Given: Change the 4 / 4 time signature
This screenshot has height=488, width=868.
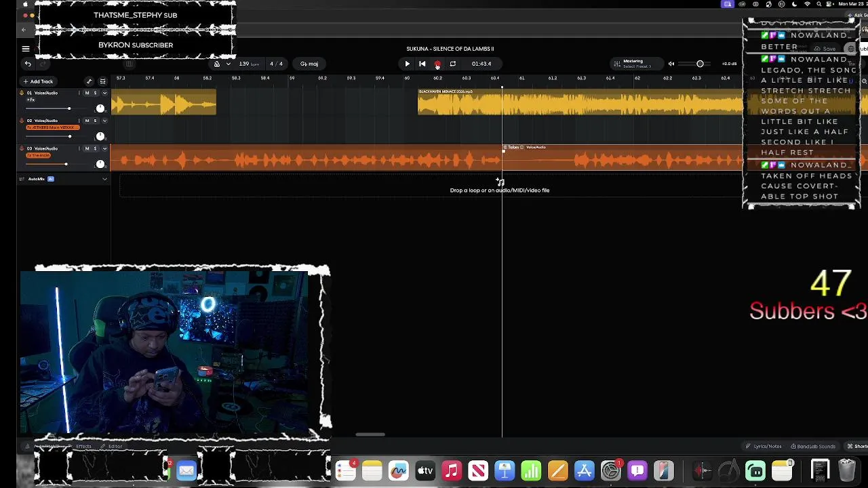Looking at the screenshot, I should tap(276, 64).
